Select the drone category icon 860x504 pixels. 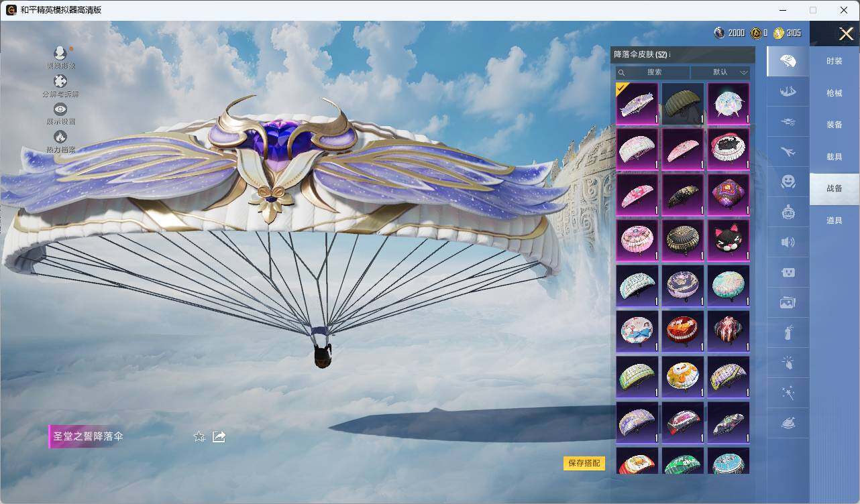pos(788,121)
